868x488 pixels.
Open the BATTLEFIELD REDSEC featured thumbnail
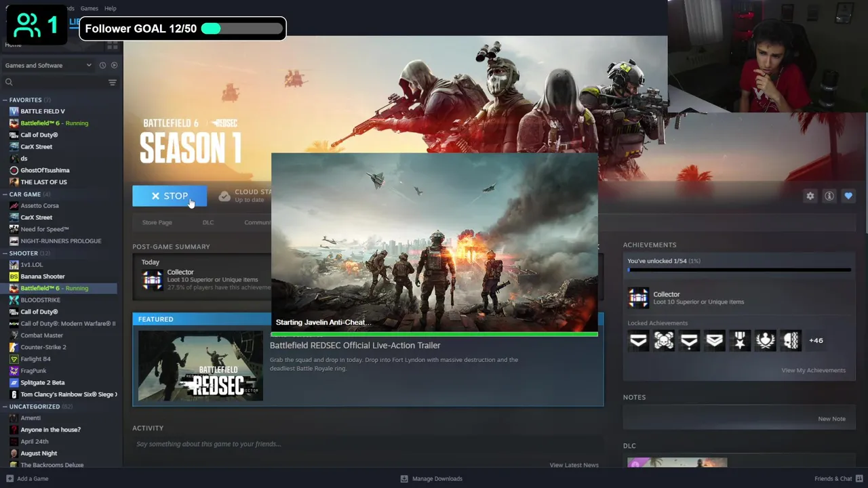[x=201, y=365]
